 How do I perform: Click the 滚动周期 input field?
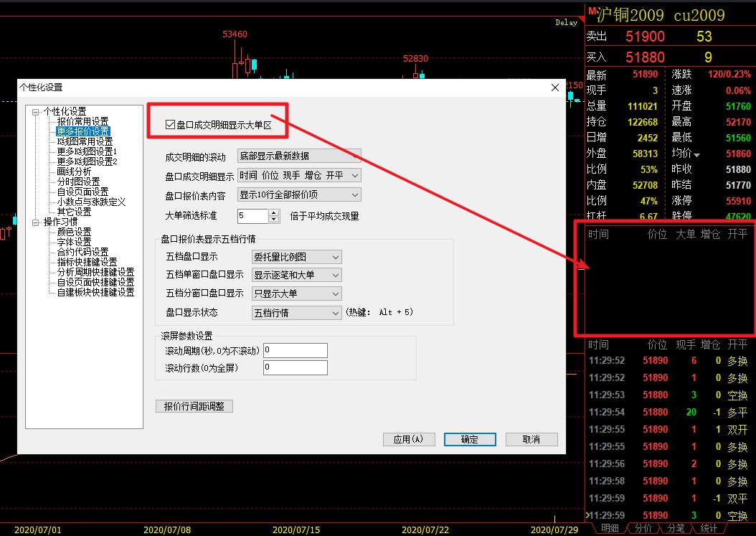tap(295, 350)
